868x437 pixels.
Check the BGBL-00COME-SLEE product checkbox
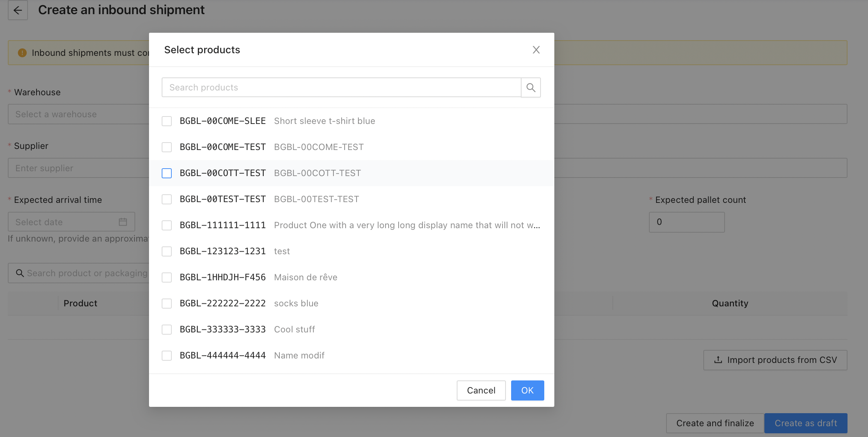click(x=167, y=121)
